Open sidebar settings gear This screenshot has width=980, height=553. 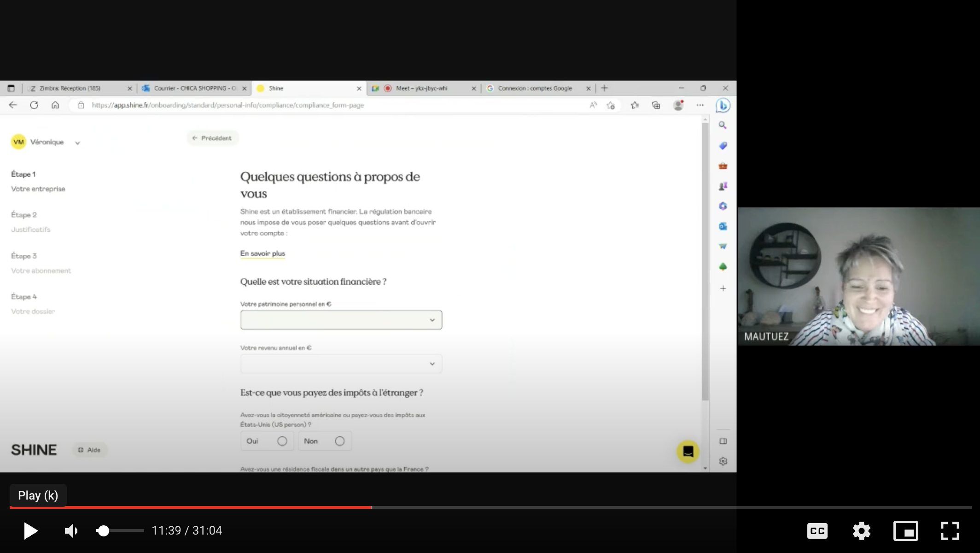[723, 461]
